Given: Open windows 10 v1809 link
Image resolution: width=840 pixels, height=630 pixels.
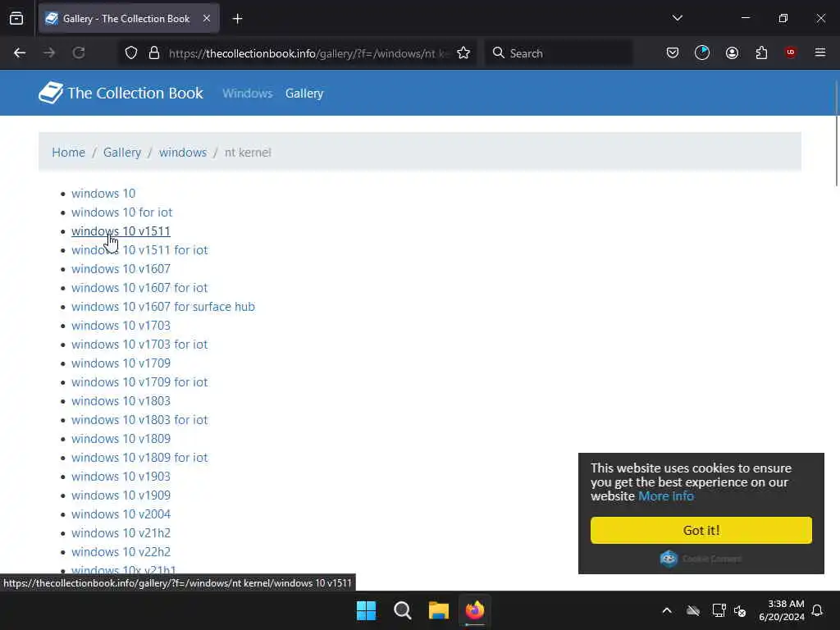Looking at the screenshot, I should 121,439.
